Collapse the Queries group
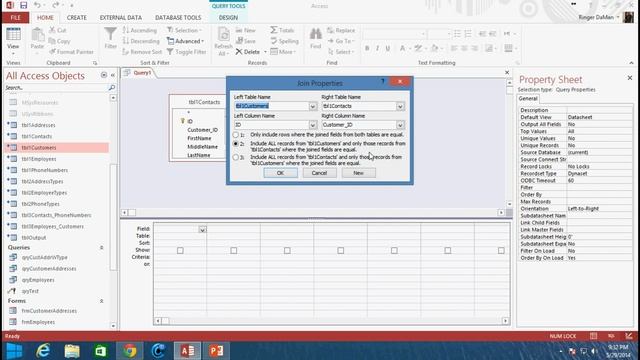This screenshot has height=360, width=640. pyautogui.click(x=101, y=248)
